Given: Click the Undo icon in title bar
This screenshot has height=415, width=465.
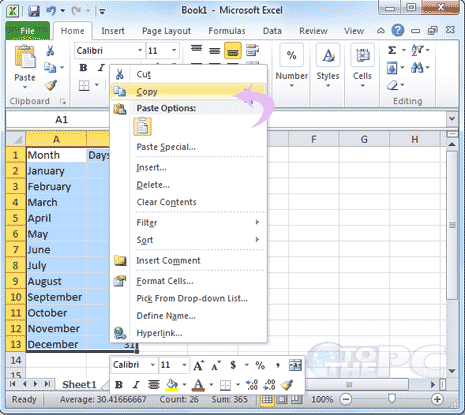Looking at the screenshot, I should [51, 11].
